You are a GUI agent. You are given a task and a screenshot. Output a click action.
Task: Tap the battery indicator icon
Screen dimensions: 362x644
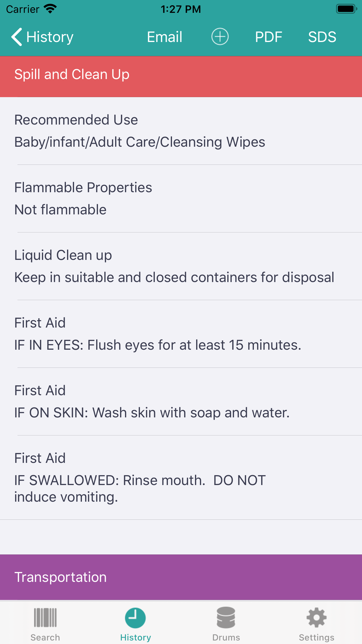click(x=346, y=9)
